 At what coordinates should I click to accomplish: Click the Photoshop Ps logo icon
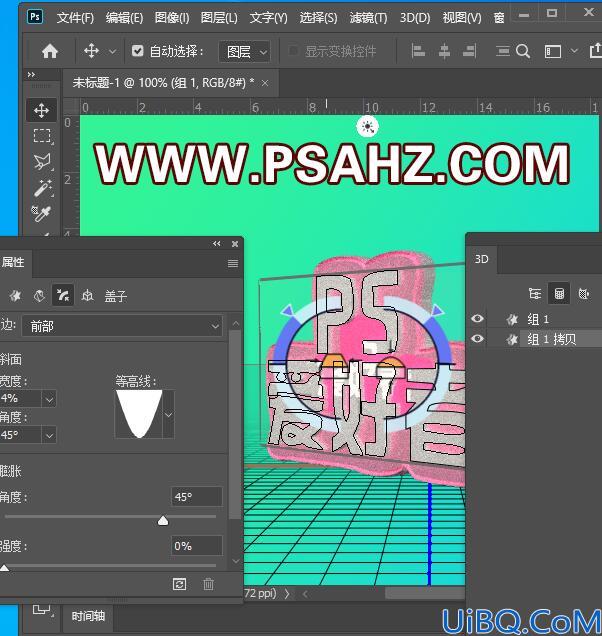35,17
